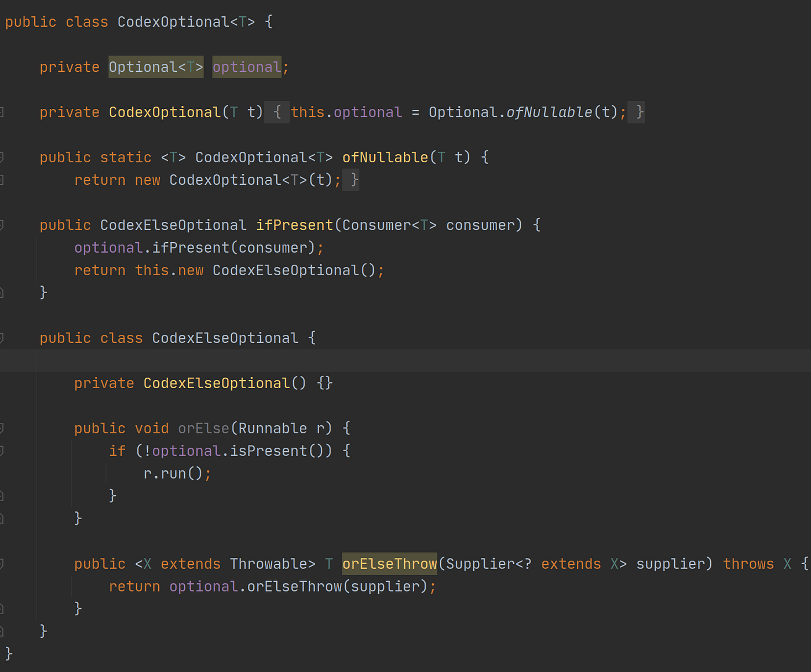Viewport: 811px width, 672px height.
Task: Click the gutter icon beside the return new CodexOptional line
Action: click(x=3, y=180)
